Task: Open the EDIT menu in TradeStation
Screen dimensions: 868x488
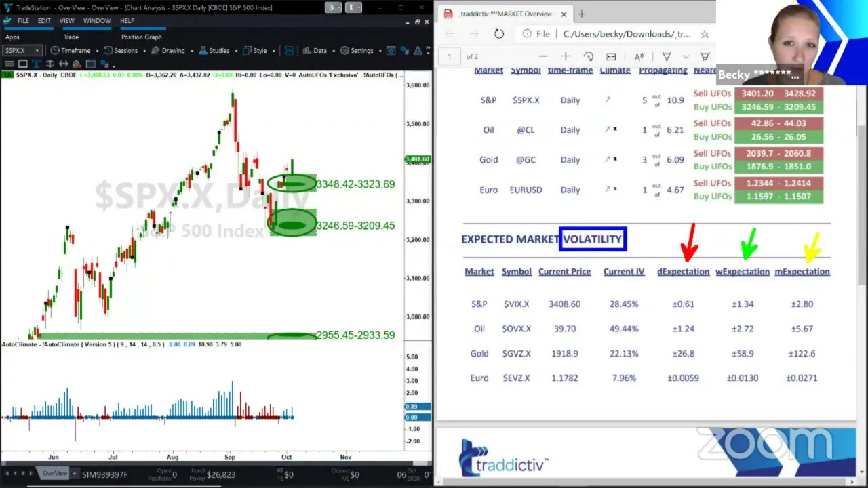Action: click(x=44, y=21)
